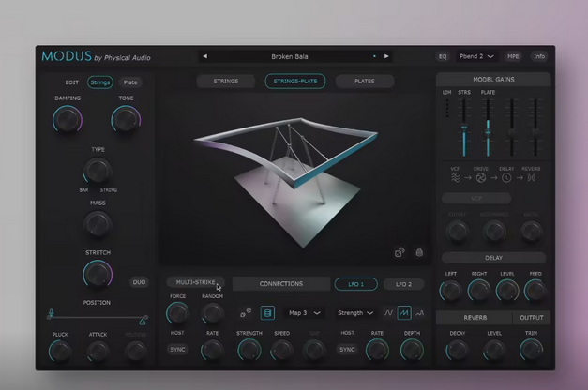Click the dice randomize icon in 3D view

pos(400,252)
